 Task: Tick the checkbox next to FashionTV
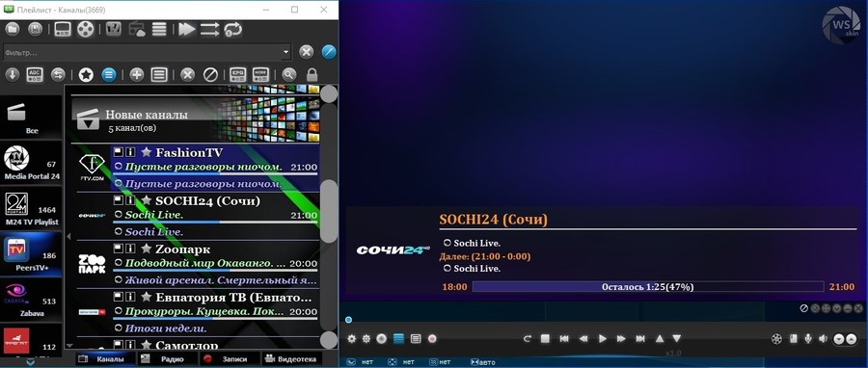(x=119, y=151)
